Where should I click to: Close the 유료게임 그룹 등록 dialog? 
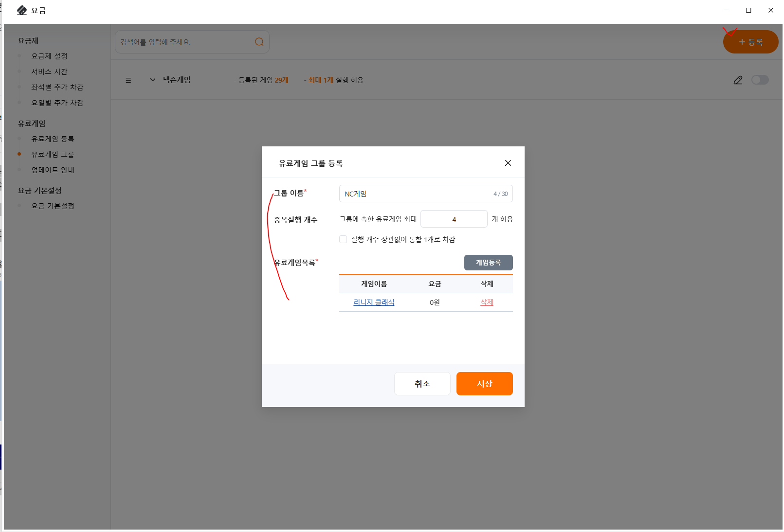(508, 163)
